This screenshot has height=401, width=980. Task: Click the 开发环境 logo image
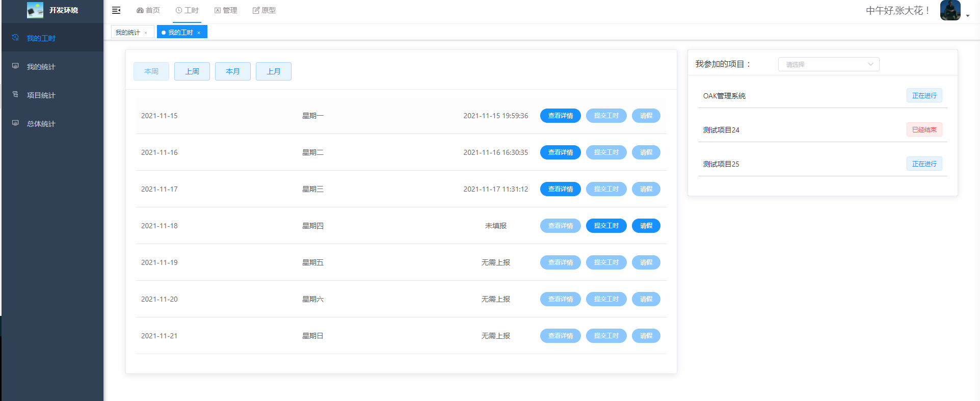[35, 10]
